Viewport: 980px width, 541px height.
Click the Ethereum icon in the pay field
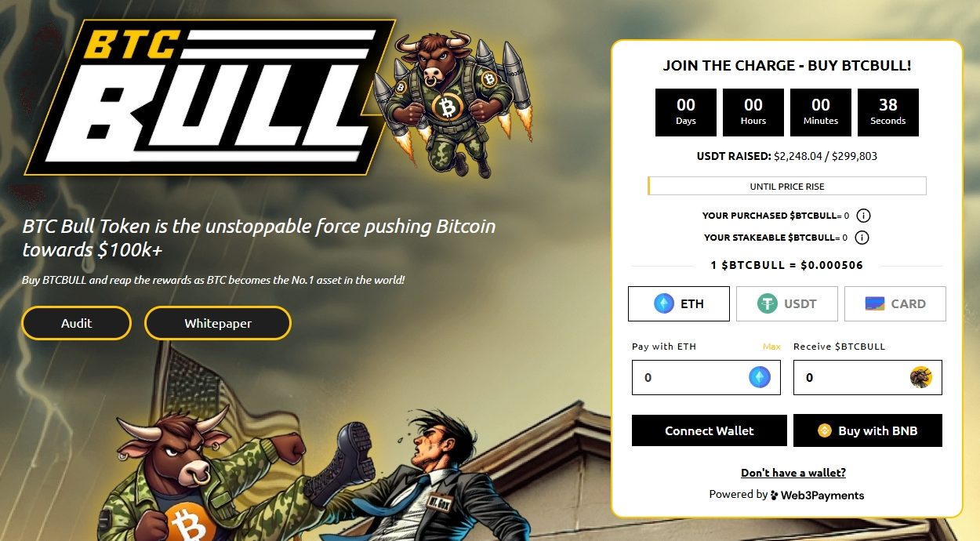760,378
